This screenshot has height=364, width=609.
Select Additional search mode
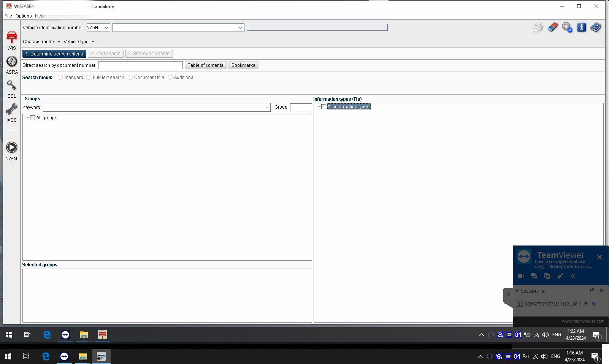click(170, 78)
